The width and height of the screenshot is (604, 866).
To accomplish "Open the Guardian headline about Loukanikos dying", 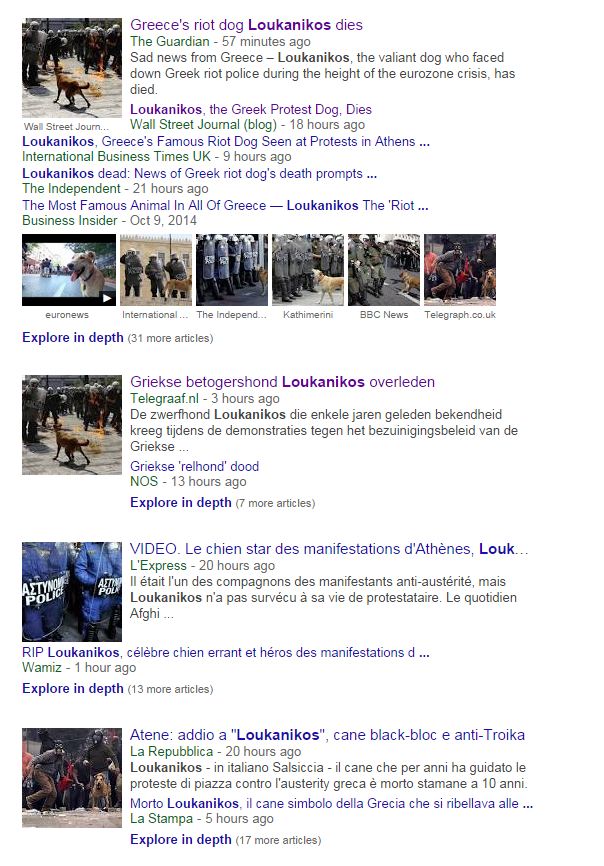I will coord(246,25).
